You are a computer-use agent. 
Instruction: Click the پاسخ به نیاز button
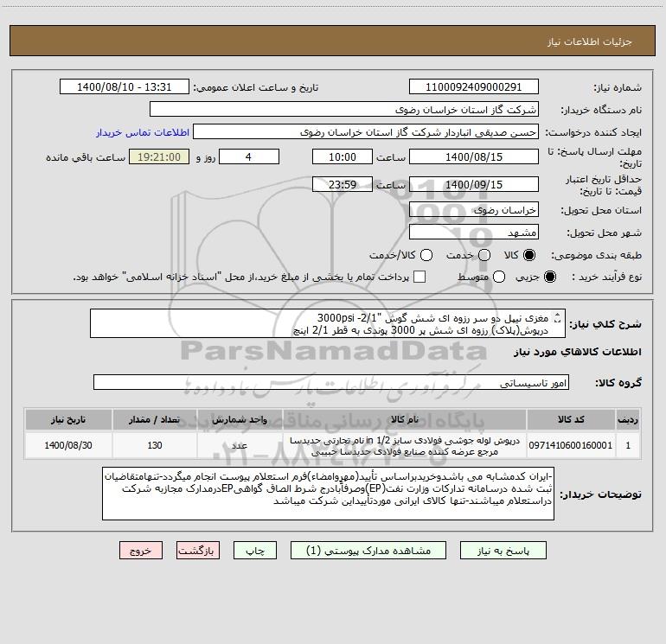tap(503, 551)
